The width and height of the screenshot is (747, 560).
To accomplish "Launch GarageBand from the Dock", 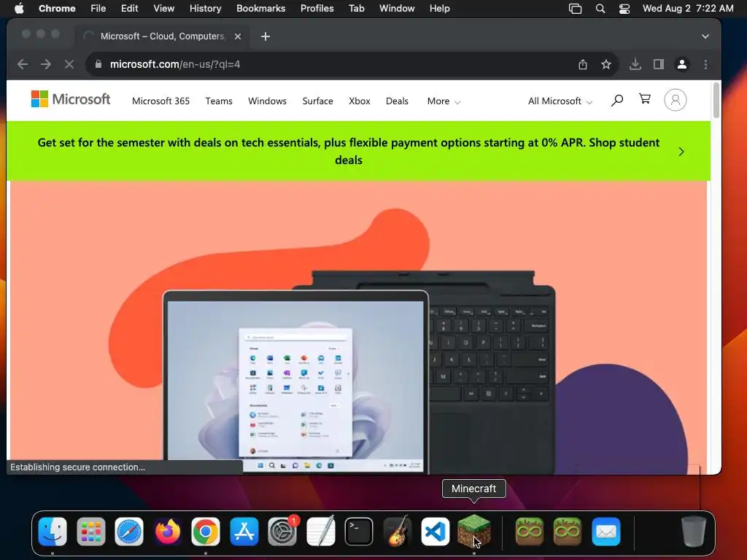I will 397,532.
